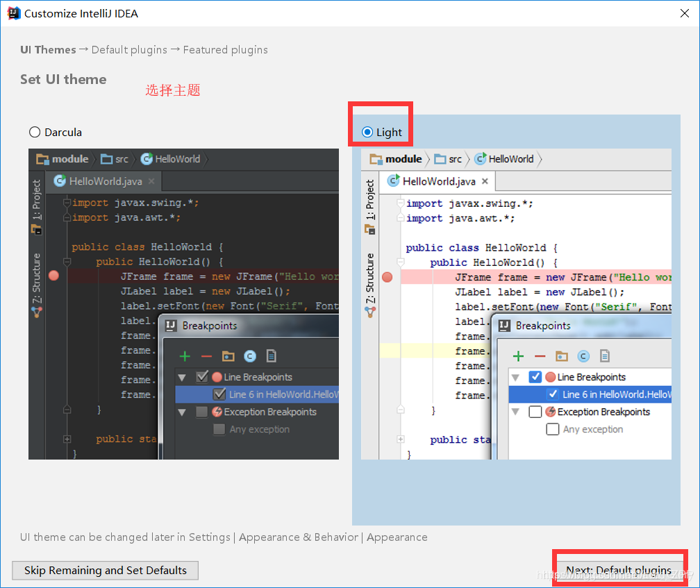Screen dimensions: 700x588
Task: Open Project tool tab in Darcula preview
Action: (x=37, y=199)
